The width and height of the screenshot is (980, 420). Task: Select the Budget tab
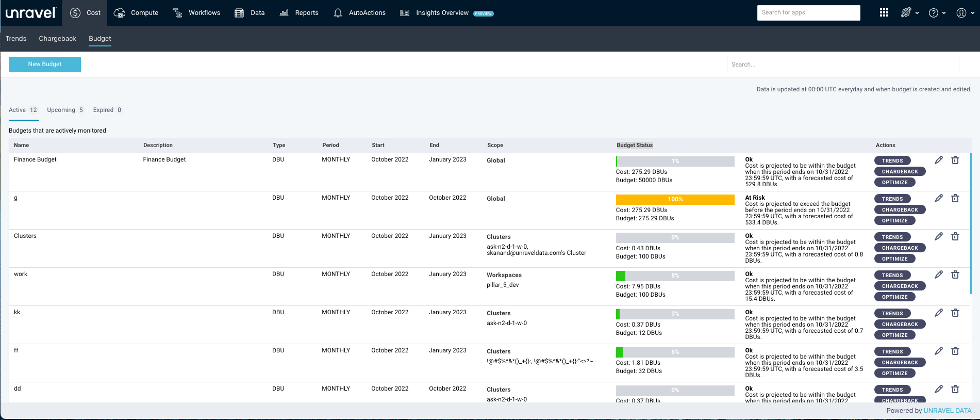(x=100, y=39)
